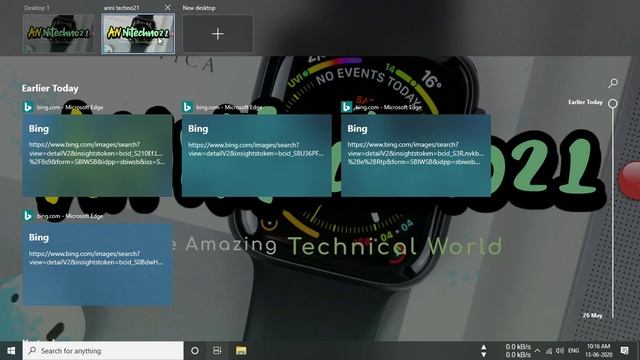Close the anni techno21 virtual desktop
Viewport: 640px width, 360px height.
pyautogui.click(x=168, y=7)
